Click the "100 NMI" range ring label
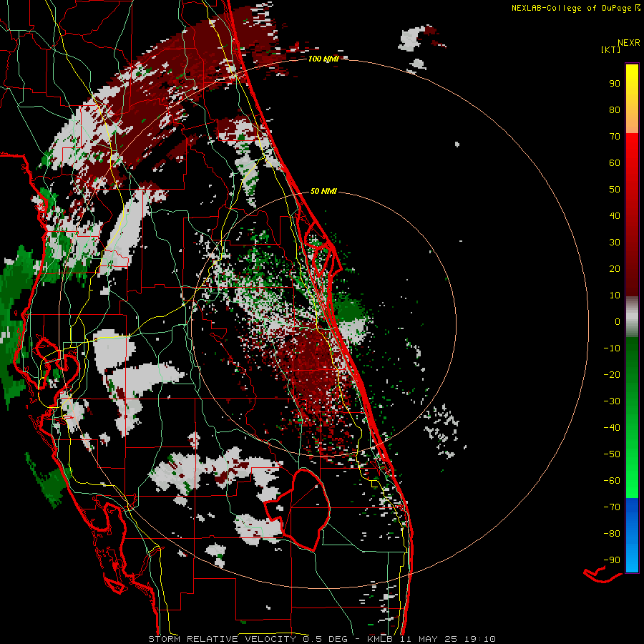 coord(323,59)
